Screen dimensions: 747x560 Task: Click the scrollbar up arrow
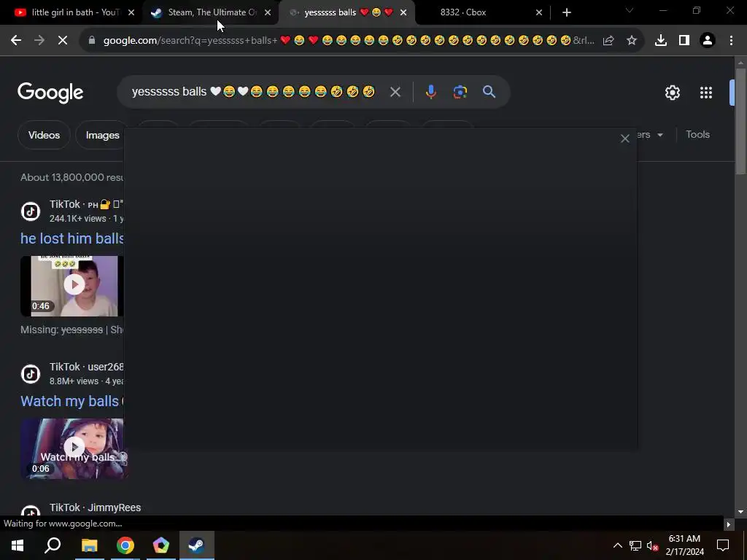coord(740,63)
